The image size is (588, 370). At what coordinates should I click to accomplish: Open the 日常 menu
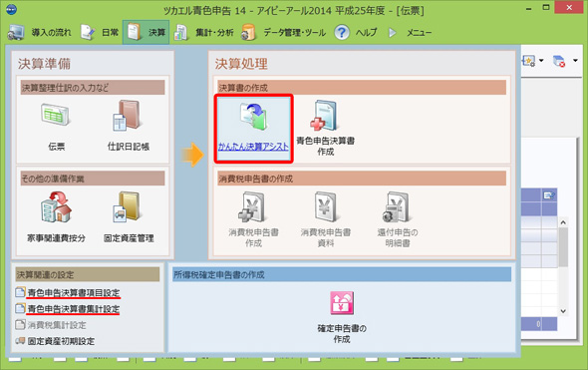click(111, 33)
